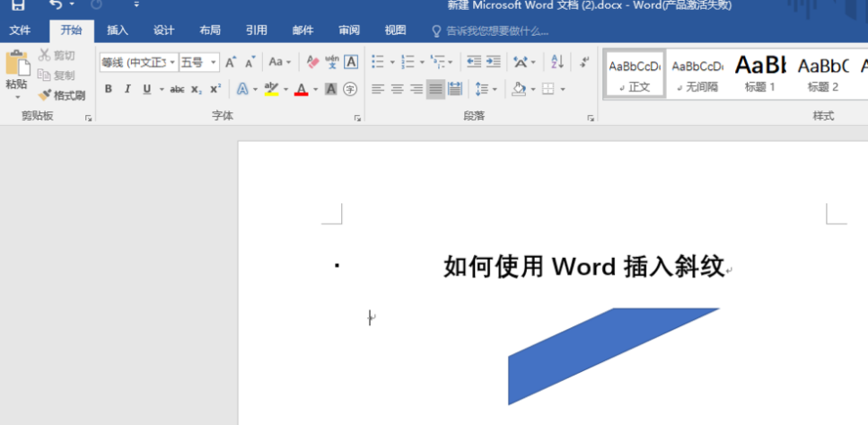Screen dimensions: 868x425
Task: Click the phonetic guide 文 icon
Action: 332,62
